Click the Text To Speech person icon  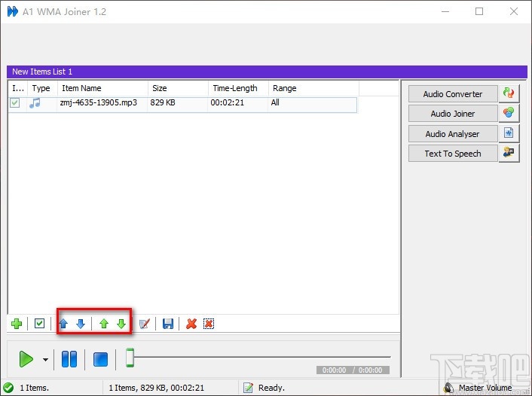[x=509, y=153]
